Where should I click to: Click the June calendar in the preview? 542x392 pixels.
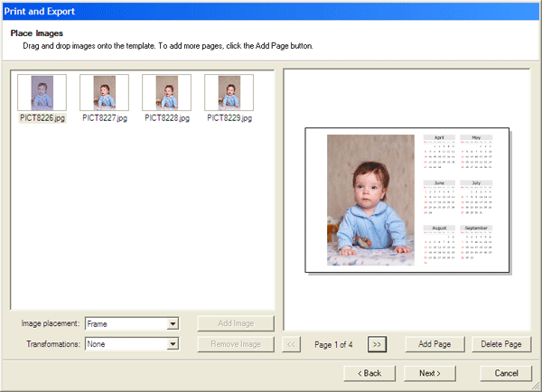click(439, 198)
